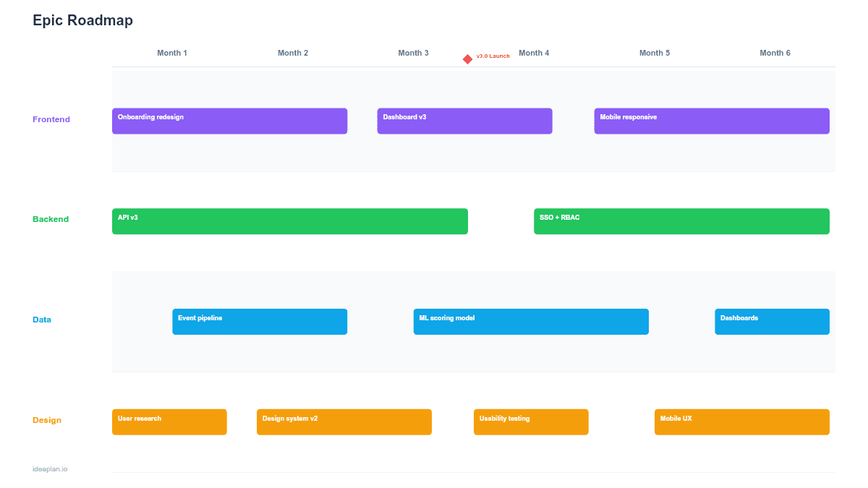
Task: Click the Usability testing bar
Action: (x=531, y=421)
